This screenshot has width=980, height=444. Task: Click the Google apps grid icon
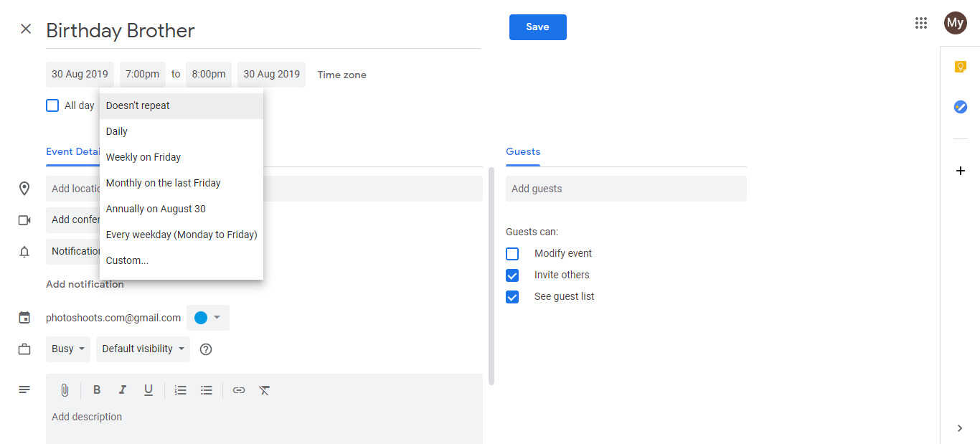[921, 23]
